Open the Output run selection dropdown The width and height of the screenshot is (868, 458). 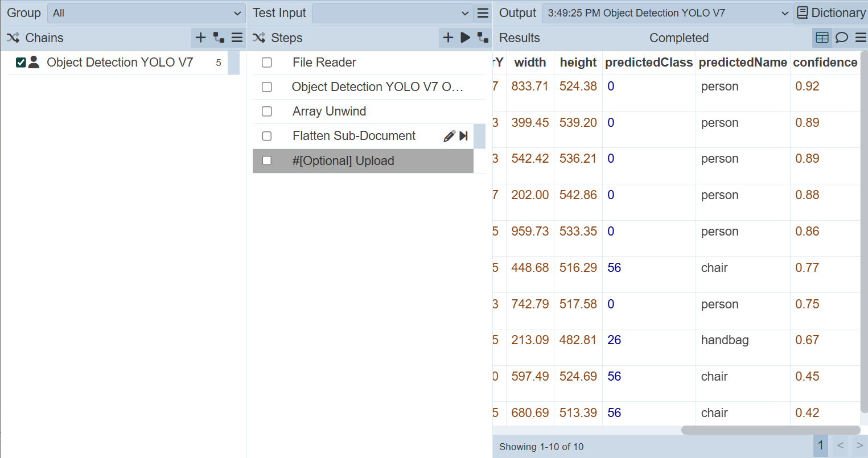point(667,13)
